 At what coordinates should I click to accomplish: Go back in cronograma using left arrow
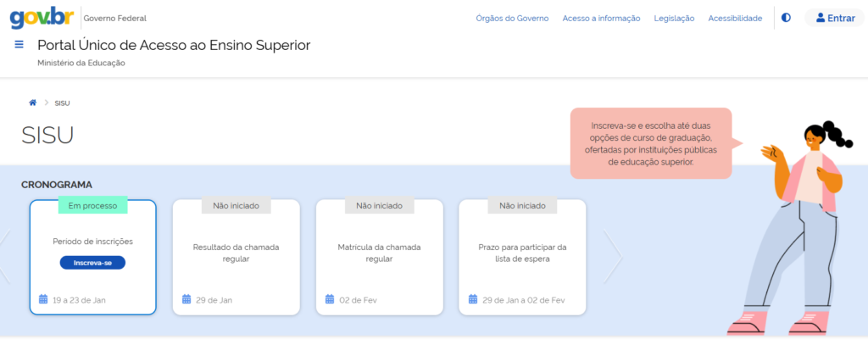click(5, 256)
